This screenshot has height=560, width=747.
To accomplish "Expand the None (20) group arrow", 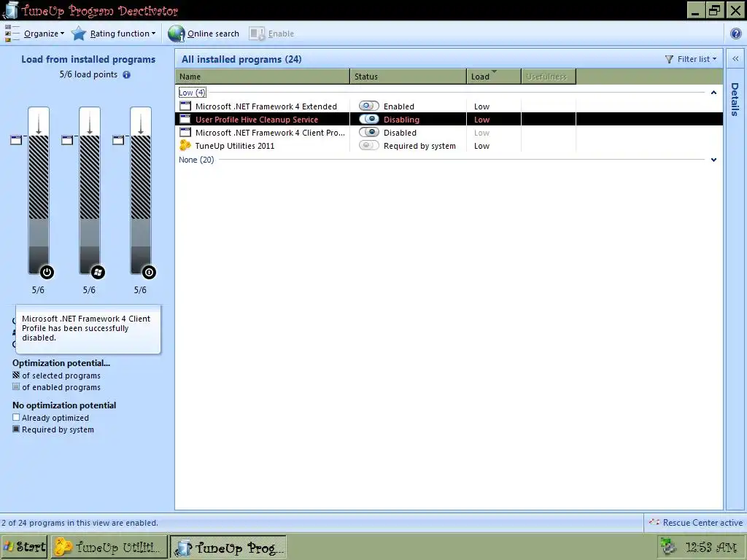I will tap(713, 160).
